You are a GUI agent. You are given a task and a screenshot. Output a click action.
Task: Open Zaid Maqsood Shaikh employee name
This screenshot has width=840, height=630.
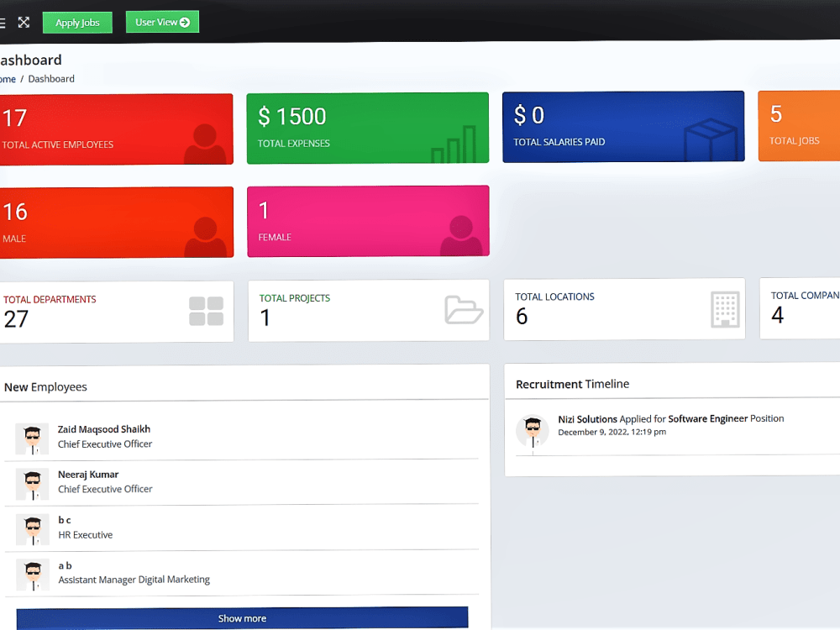[104, 429]
